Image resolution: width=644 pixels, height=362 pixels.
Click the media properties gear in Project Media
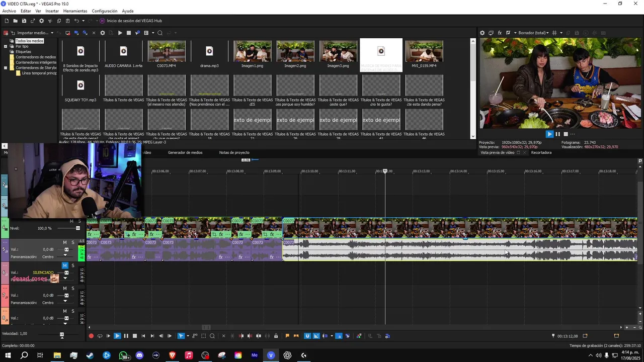pyautogui.click(x=103, y=33)
